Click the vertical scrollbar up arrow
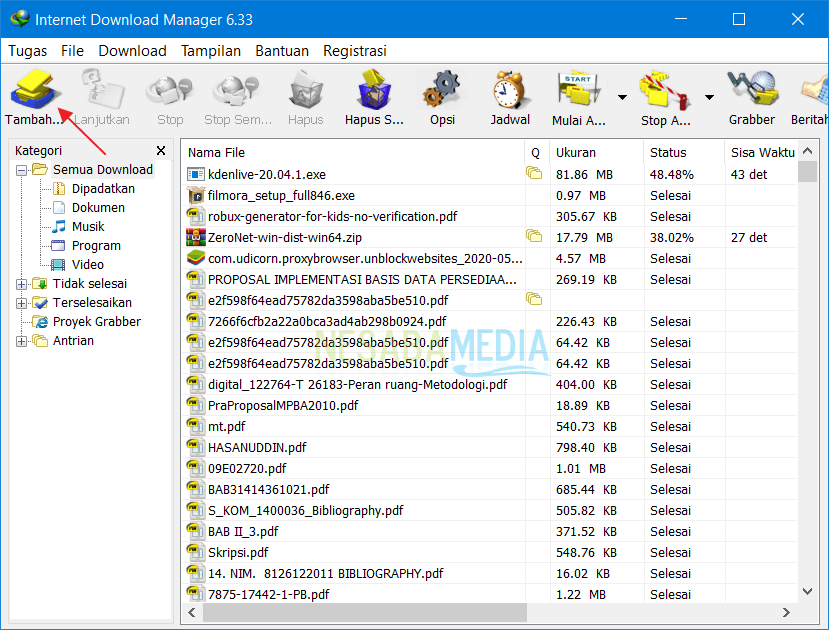Image resolution: width=829 pixels, height=630 pixels. 807,151
